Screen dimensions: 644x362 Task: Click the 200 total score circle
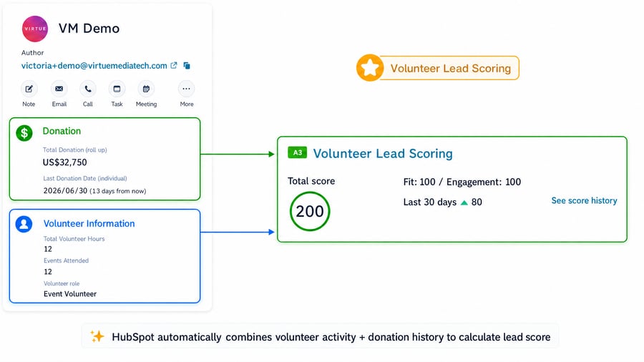pos(310,211)
